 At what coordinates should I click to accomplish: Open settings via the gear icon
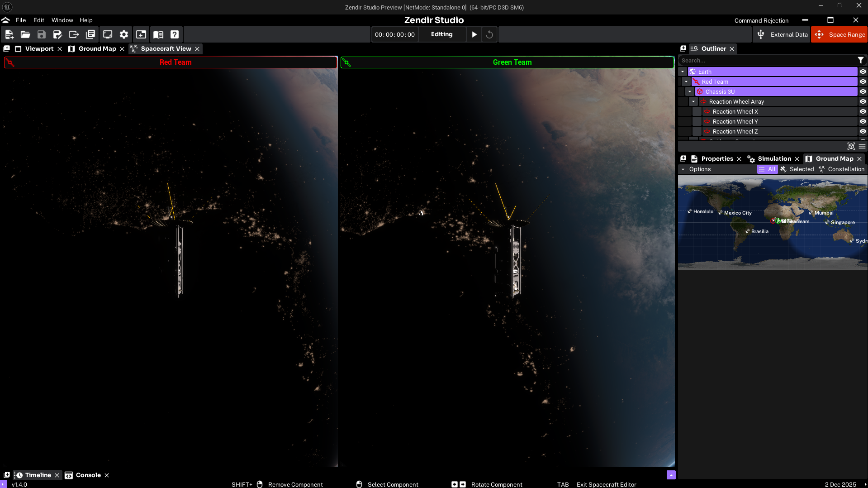pyautogui.click(x=124, y=34)
